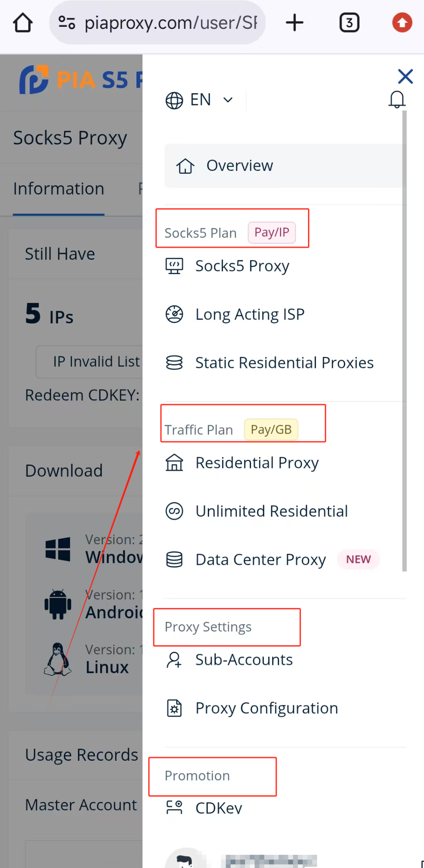
Task: Expand the EN language dropdown
Action: point(228,100)
